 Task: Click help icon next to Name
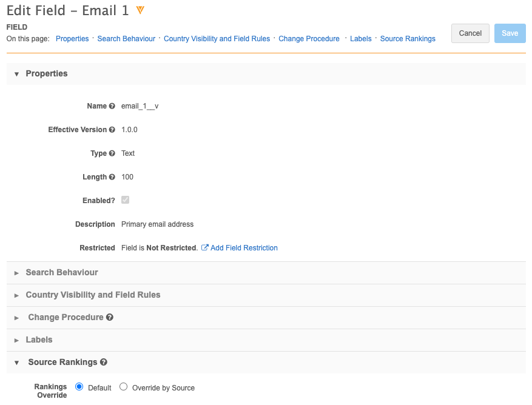[112, 106]
